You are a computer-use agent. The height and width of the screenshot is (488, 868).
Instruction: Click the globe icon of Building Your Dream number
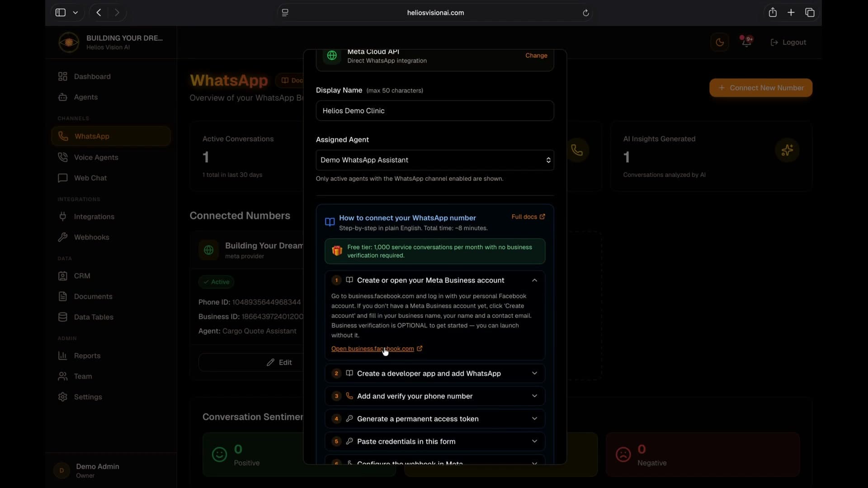click(x=208, y=250)
